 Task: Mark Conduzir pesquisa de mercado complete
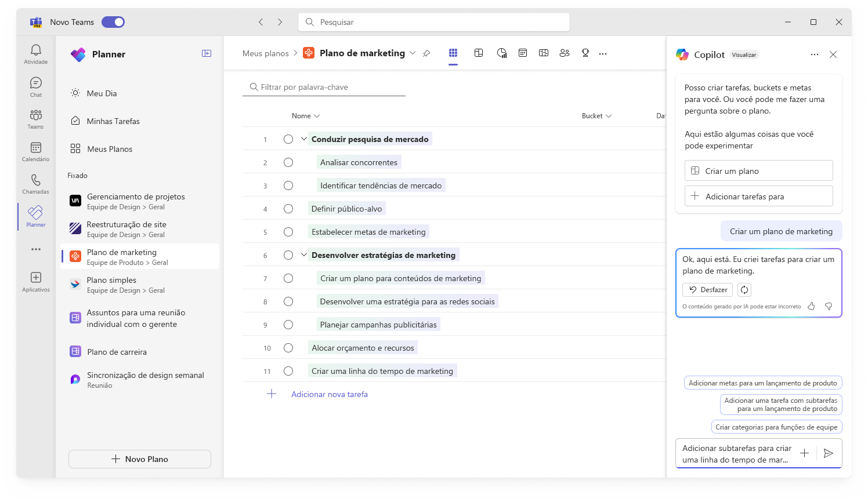point(288,139)
